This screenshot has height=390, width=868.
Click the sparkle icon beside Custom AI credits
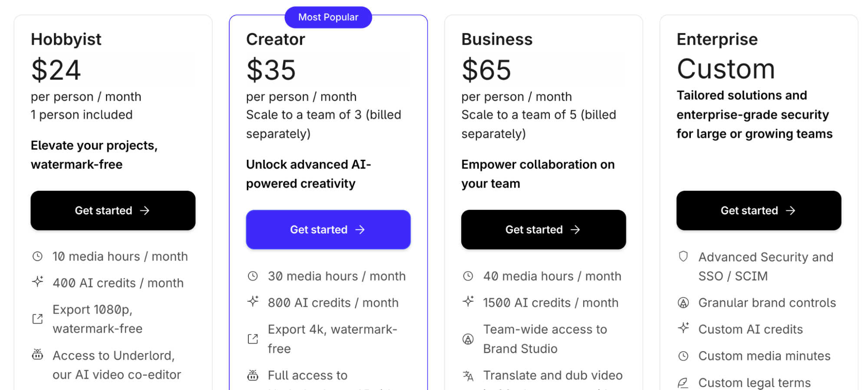683,328
